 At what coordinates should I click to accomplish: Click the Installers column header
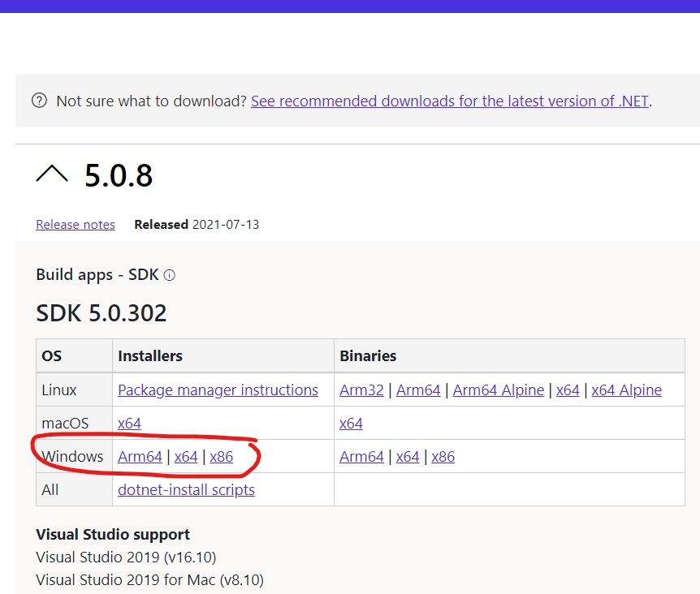(150, 356)
